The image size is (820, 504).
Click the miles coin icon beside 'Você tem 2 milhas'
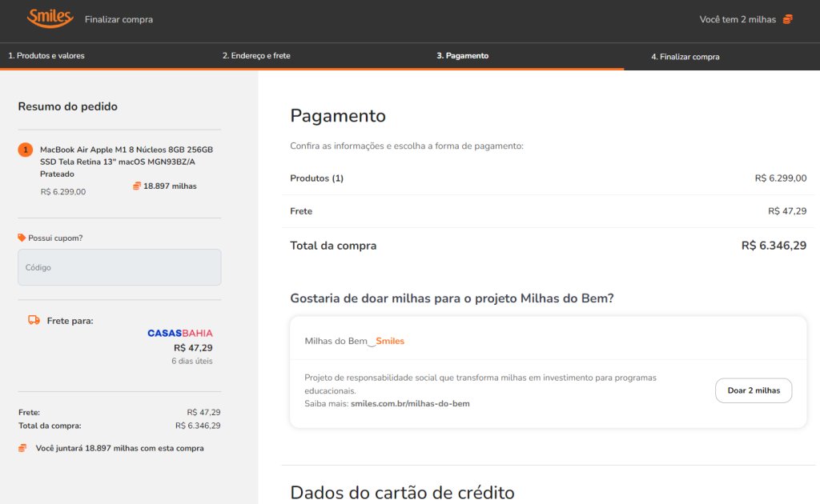788,19
